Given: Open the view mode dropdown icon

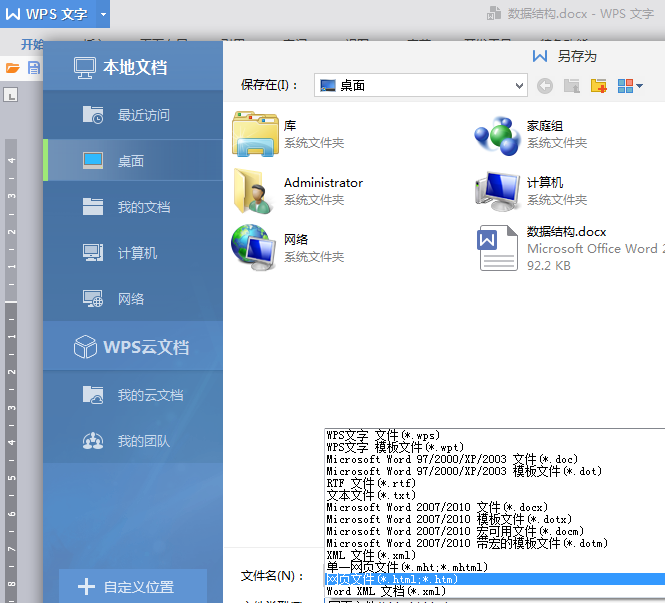Looking at the screenshot, I should click(x=630, y=86).
